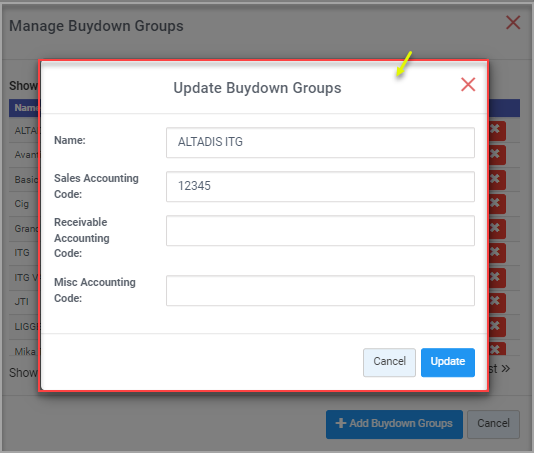Delete the Grand row with red X
Viewport: 534px width, 453px height.
497,229
